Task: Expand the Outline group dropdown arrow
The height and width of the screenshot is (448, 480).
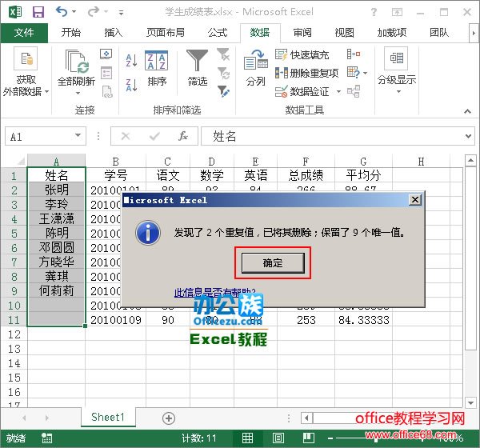Action: click(x=398, y=91)
